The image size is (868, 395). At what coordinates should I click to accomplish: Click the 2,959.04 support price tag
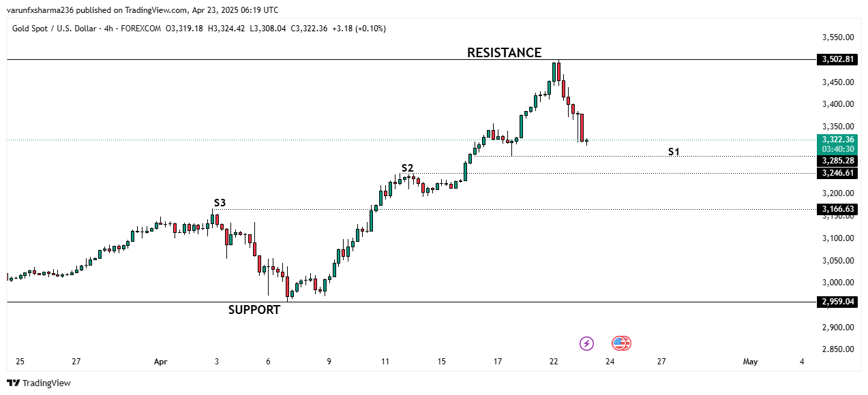[837, 302]
